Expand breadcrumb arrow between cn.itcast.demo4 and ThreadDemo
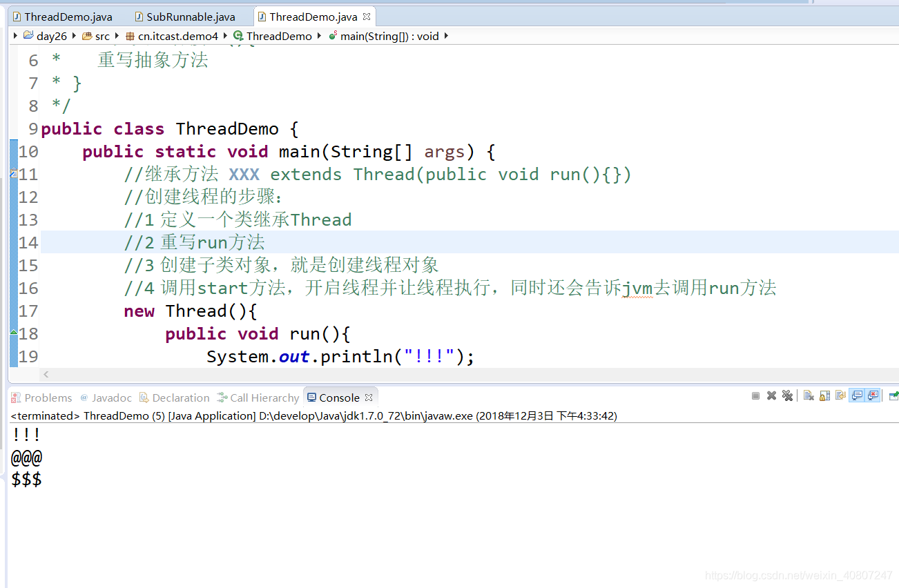Screen dimensions: 899x588 (225, 36)
